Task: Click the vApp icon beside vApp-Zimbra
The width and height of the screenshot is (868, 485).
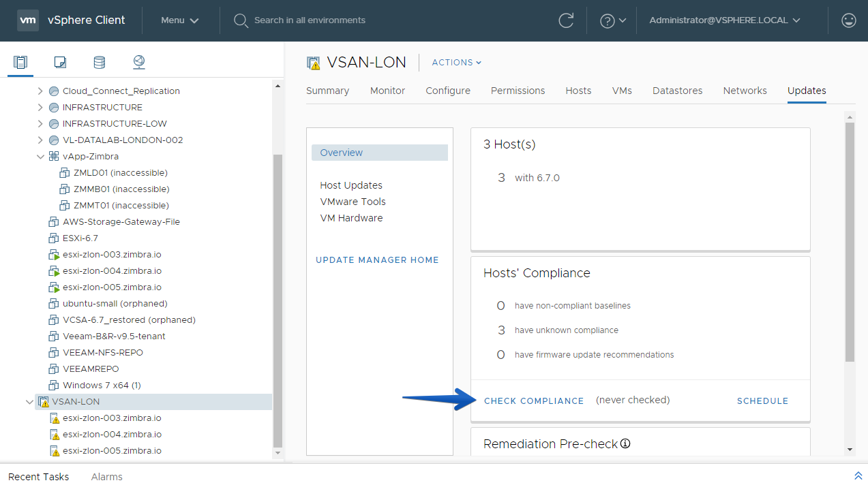Action: click(x=55, y=157)
